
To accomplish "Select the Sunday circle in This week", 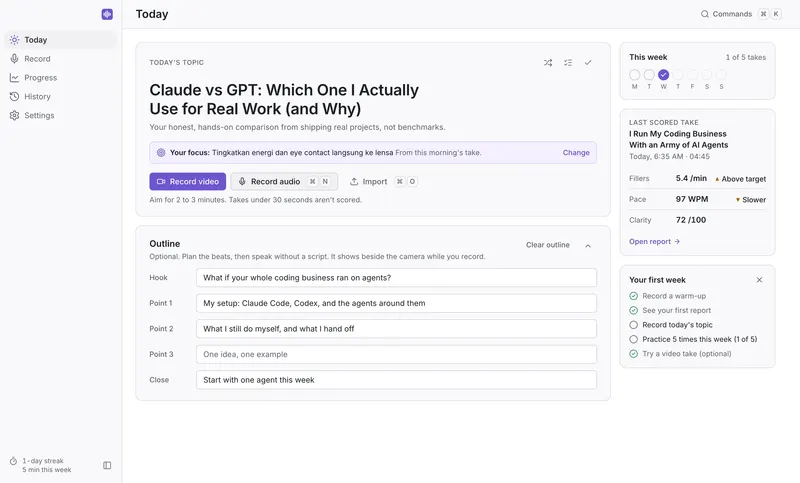I will click(721, 75).
